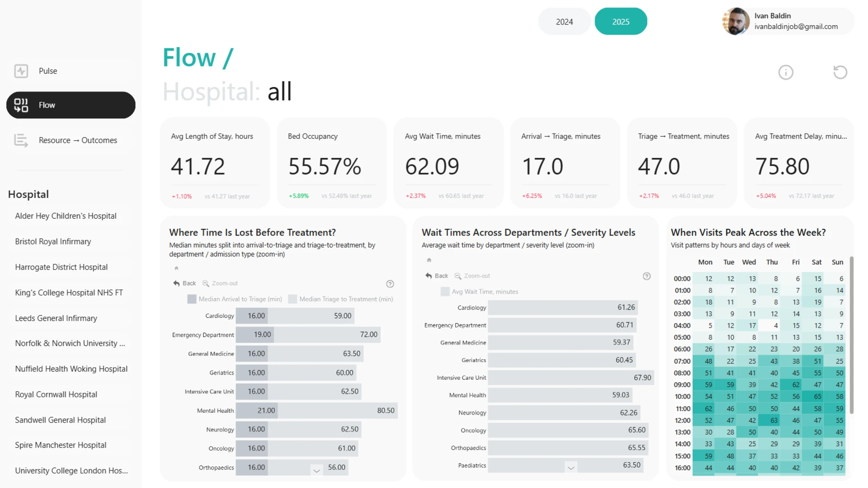
Task: Select Alder Hey Children's Hospital filter
Action: pos(66,216)
